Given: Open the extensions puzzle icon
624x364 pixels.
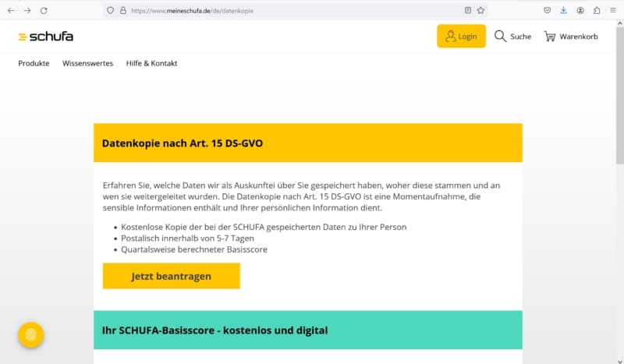Looking at the screenshot, I should click(x=597, y=10).
